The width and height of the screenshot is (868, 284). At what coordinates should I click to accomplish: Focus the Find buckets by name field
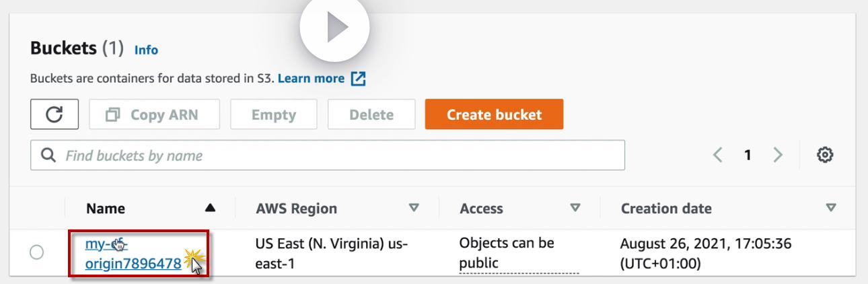coord(328,155)
